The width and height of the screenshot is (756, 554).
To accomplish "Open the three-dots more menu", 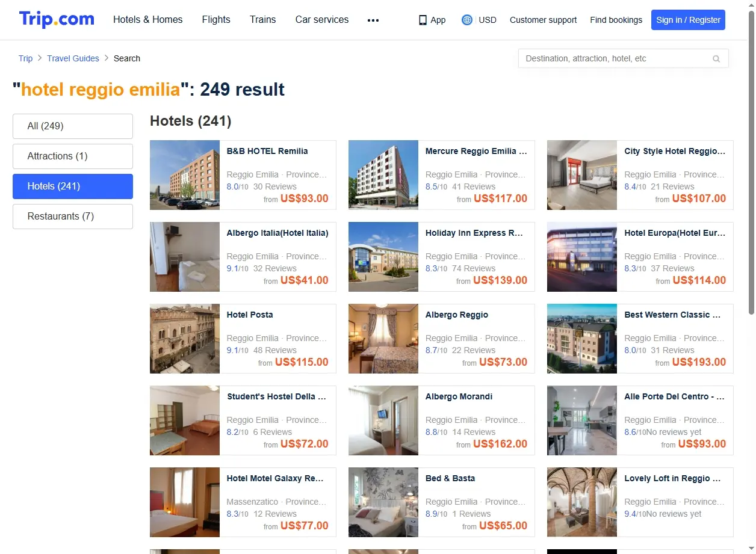I will tap(373, 20).
